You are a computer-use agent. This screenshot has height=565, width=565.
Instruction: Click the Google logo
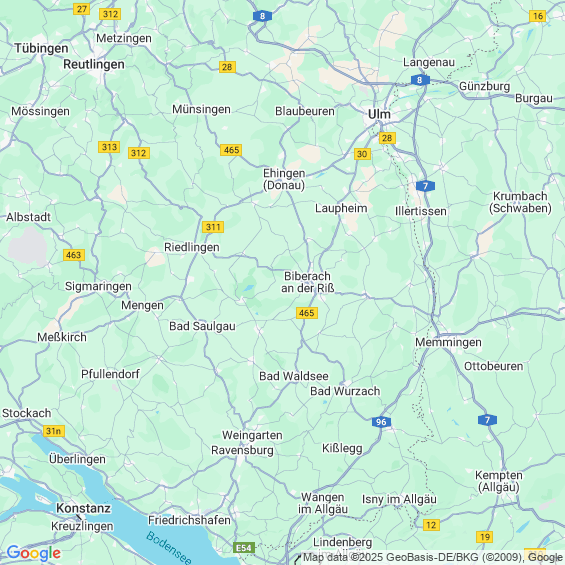34,553
